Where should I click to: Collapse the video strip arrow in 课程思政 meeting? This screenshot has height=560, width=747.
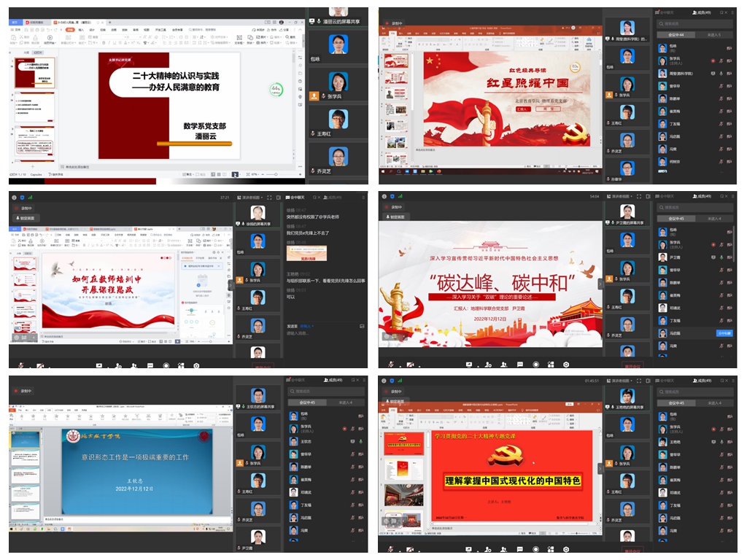coord(231,285)
